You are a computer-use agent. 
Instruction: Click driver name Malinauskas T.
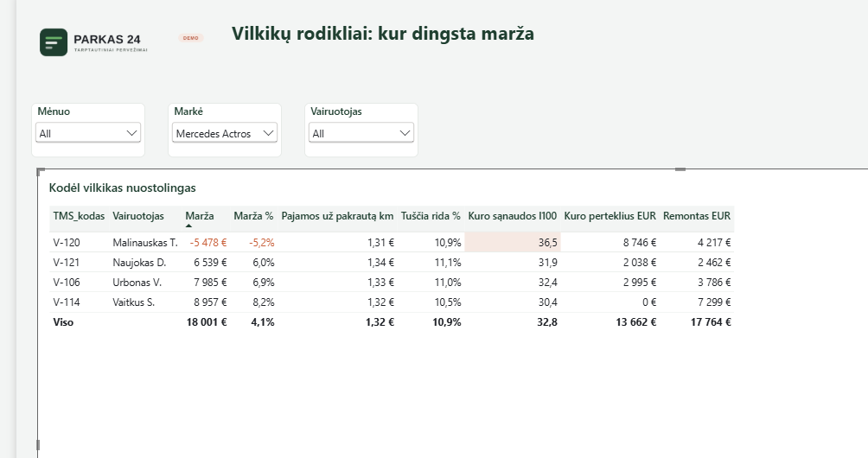pyautogui.click(x=145, y=242)
